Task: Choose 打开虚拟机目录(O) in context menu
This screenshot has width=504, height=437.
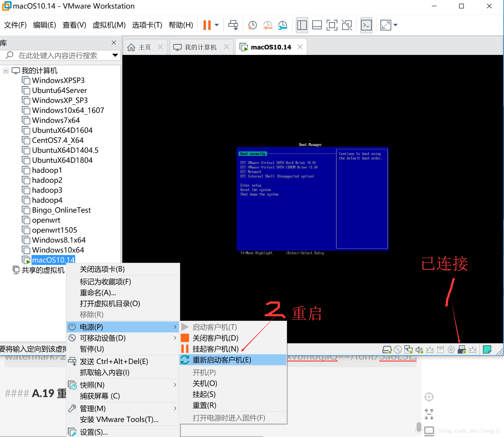Action: pyautogui.click(x=123, y=304)
